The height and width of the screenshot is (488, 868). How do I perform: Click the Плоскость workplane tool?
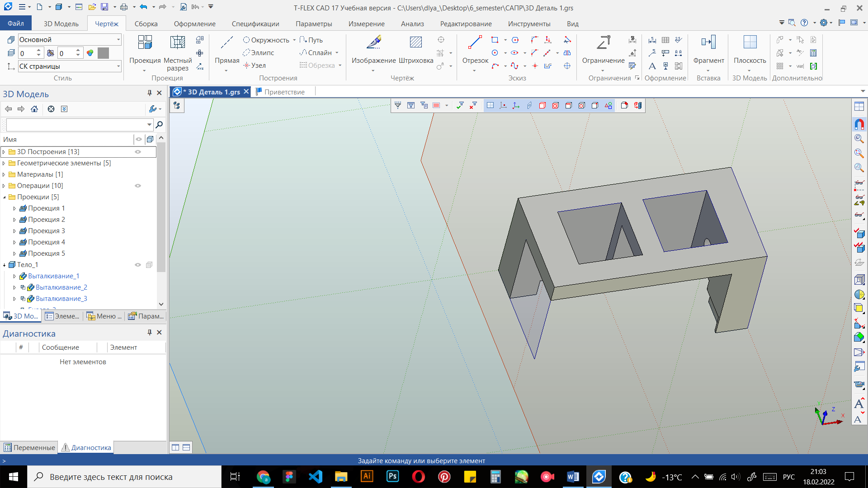click(x=750, y=42)
